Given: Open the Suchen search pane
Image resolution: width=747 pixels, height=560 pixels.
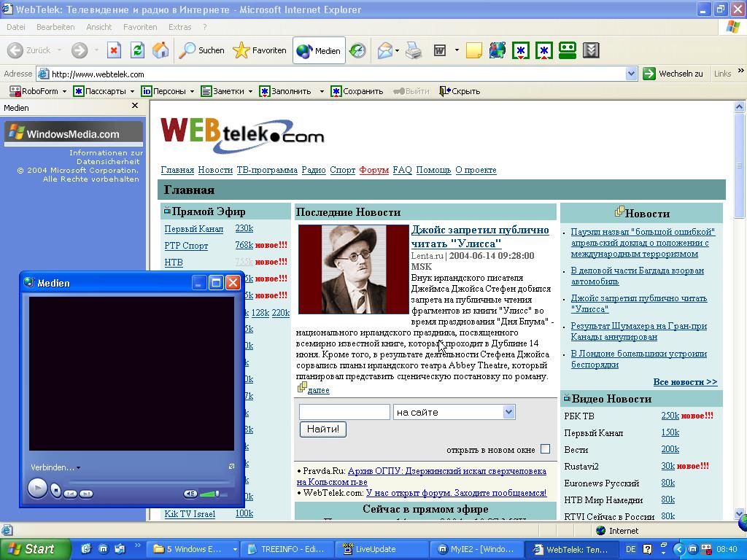Looking at the screenshot, I should [x=201, y=50].
